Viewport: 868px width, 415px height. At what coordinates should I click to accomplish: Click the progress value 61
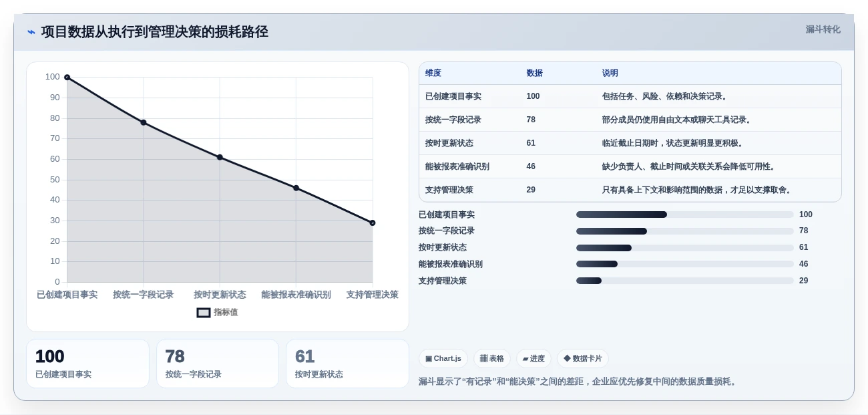click(804, 247)
